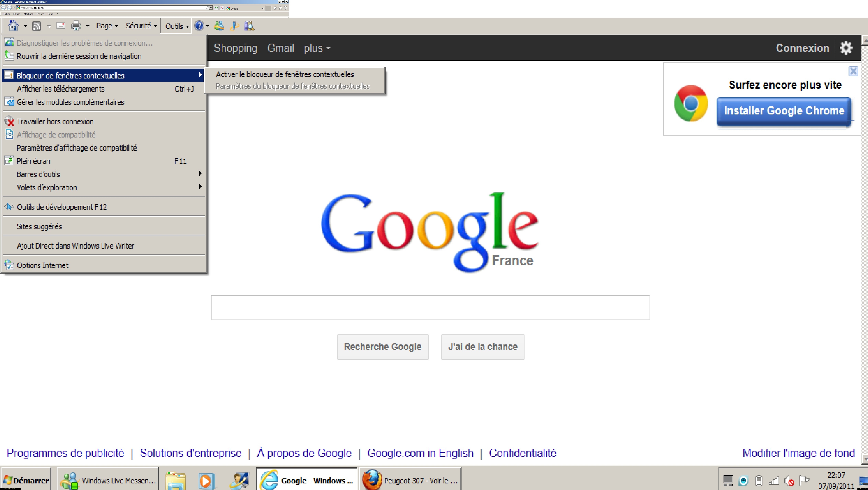This screenshot has height=490, width=868.
Task: Click the developer tools arrow icon in menu
Action: (x=9, y=206)
